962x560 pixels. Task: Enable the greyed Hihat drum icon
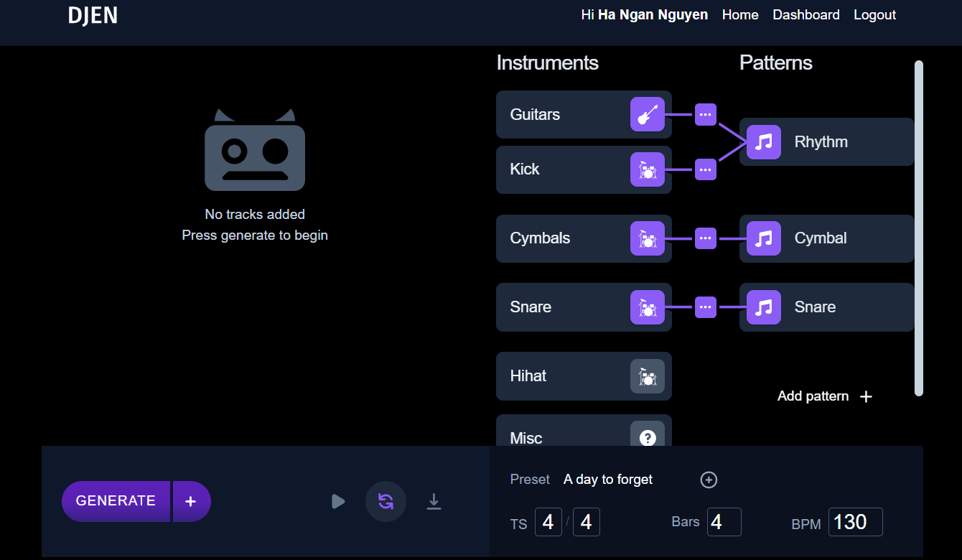pos(648,376)
